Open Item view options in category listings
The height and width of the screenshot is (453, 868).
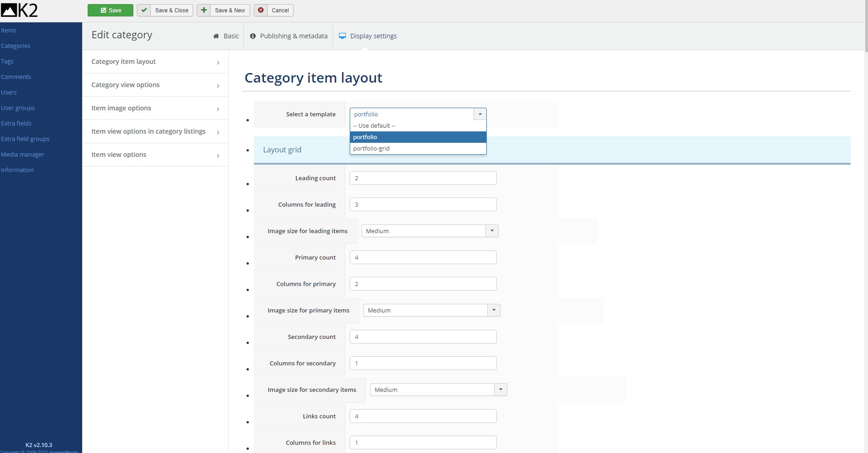tap(155, 131)
